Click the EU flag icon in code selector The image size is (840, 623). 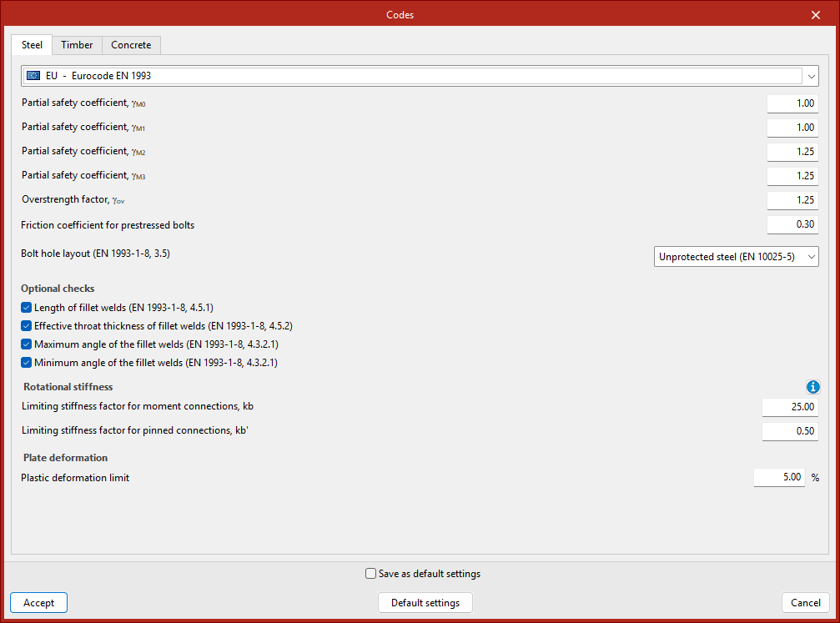pyautogui.click(x=33, y=76)
